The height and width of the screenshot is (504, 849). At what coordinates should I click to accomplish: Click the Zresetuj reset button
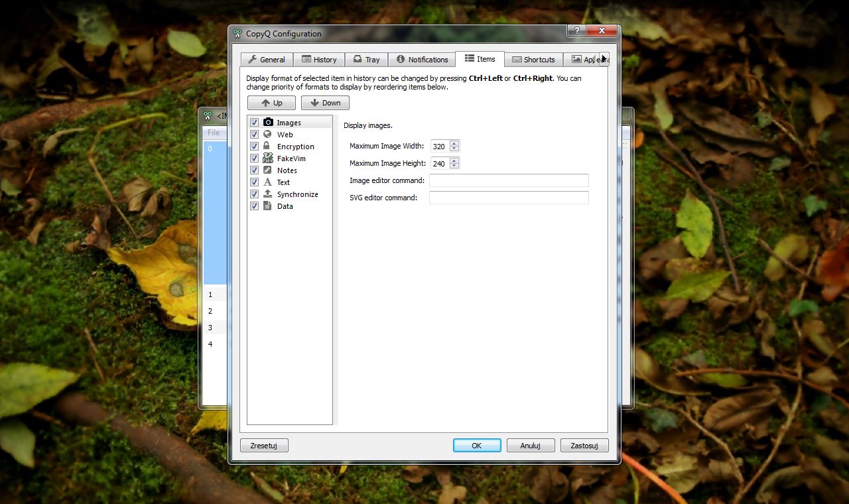tap(264, 446)
